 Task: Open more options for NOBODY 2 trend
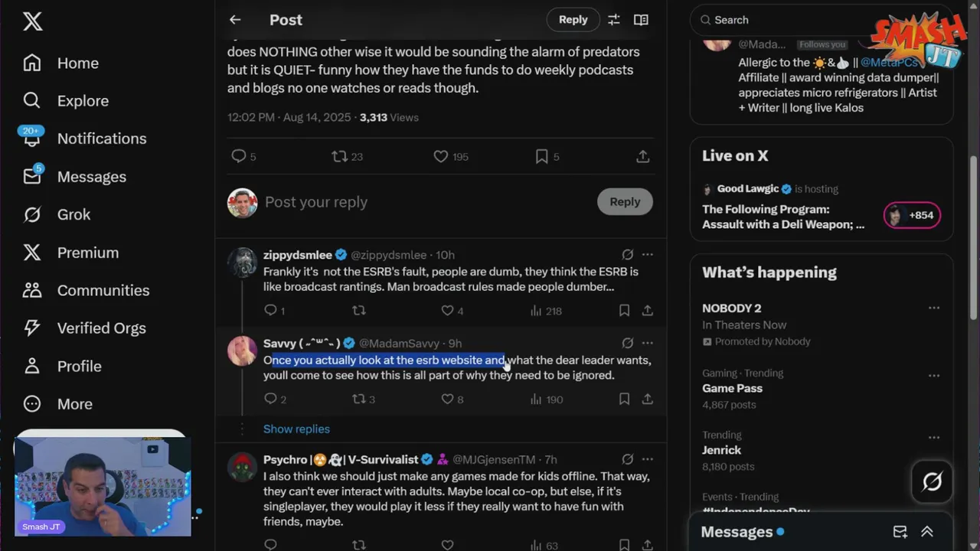[x=934, y=308]
